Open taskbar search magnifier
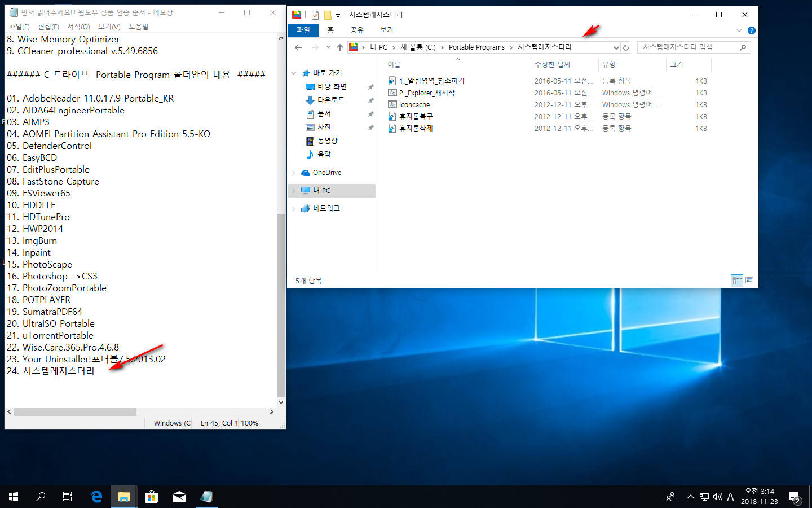The image size is (812, 508). click(41, 497)
